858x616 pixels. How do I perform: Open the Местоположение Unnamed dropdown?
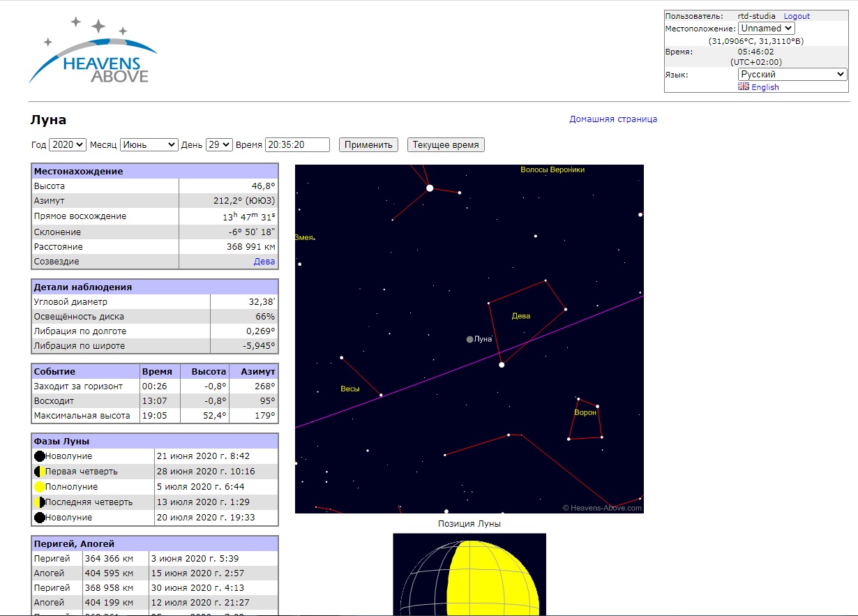tap(766, 29)
